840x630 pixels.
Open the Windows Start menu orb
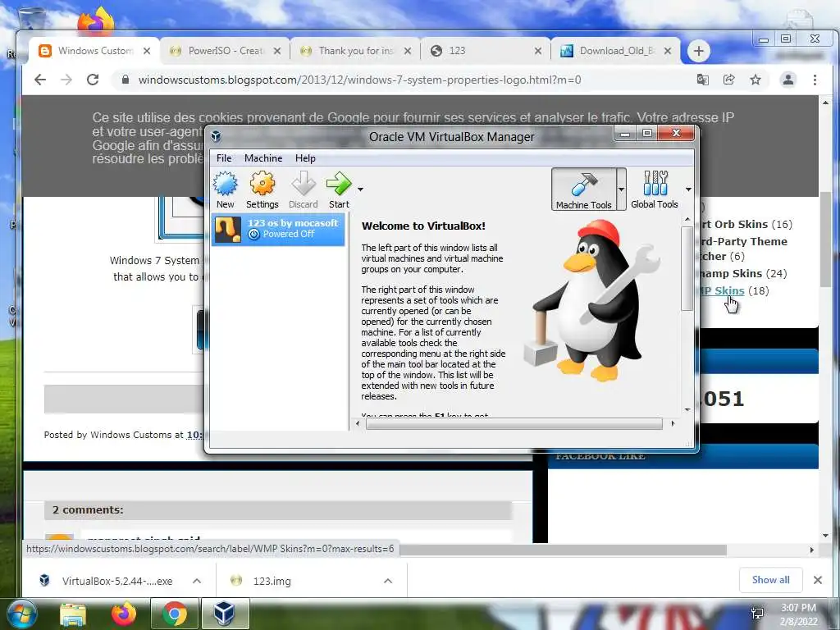tap(22, 614)
